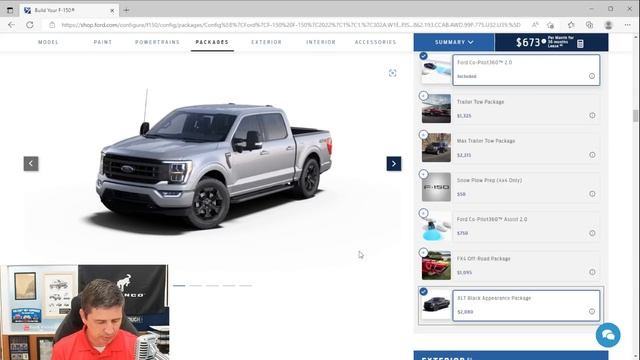
Task: Open the Powertrains step
Action: [157, 42]
